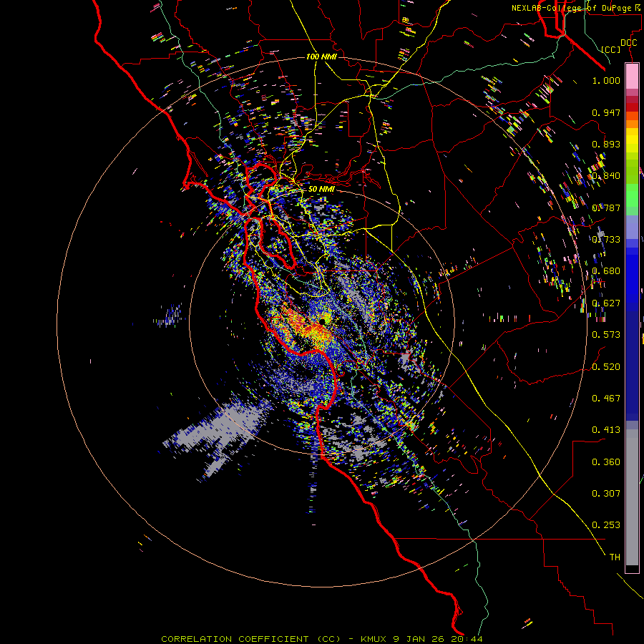Click the legend value 0.360
This screenshot has height=644, width=644.
(x=606, y=462)
